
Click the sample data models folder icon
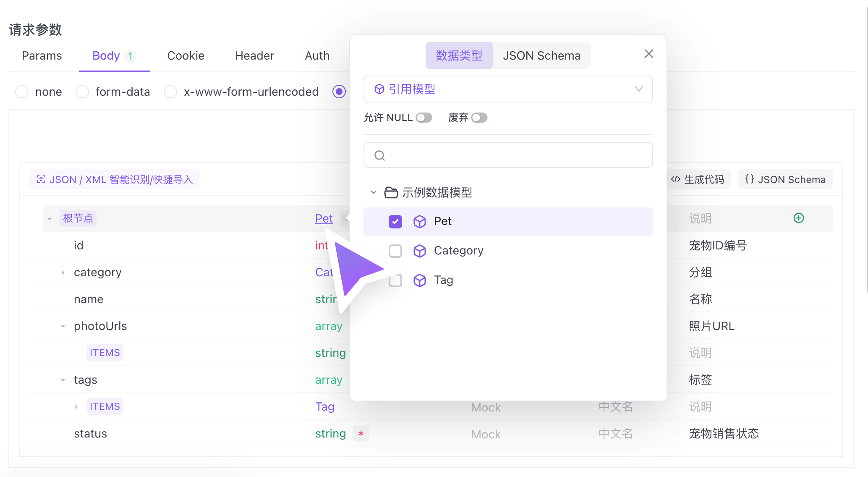(x=391, y=192)
